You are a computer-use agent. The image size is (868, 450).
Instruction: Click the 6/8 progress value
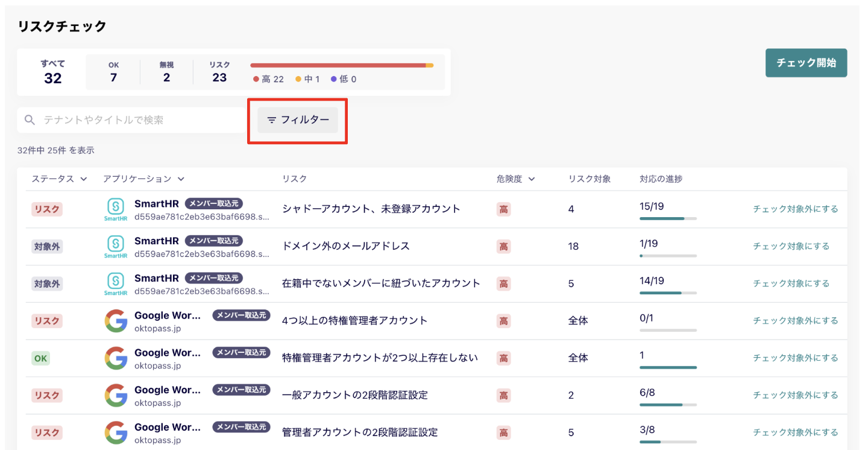(x=647, y=393)
